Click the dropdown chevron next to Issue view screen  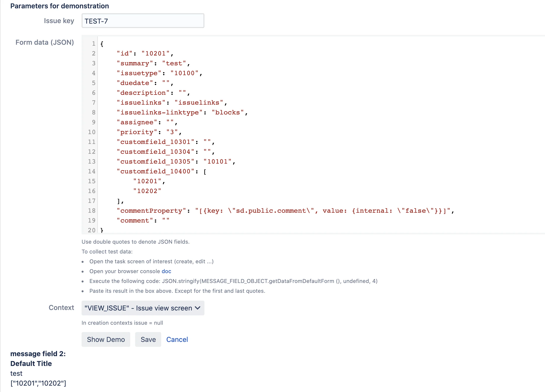(198, 308)
